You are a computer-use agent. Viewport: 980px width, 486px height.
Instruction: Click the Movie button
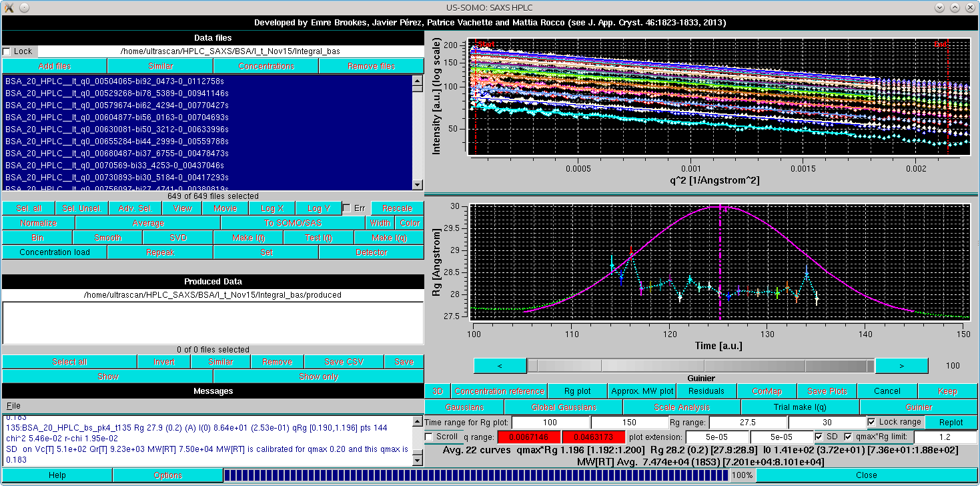click(x=225, y=208)
